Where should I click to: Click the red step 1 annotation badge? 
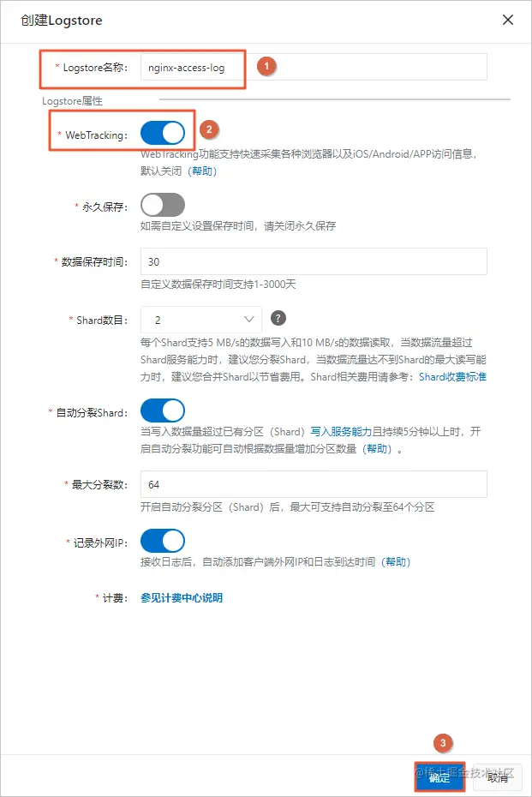pos(266,66)
